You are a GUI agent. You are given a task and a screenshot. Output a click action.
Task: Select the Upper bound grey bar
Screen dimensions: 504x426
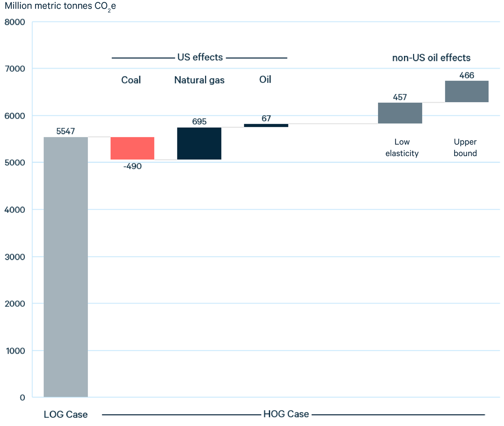pos(467,91)
